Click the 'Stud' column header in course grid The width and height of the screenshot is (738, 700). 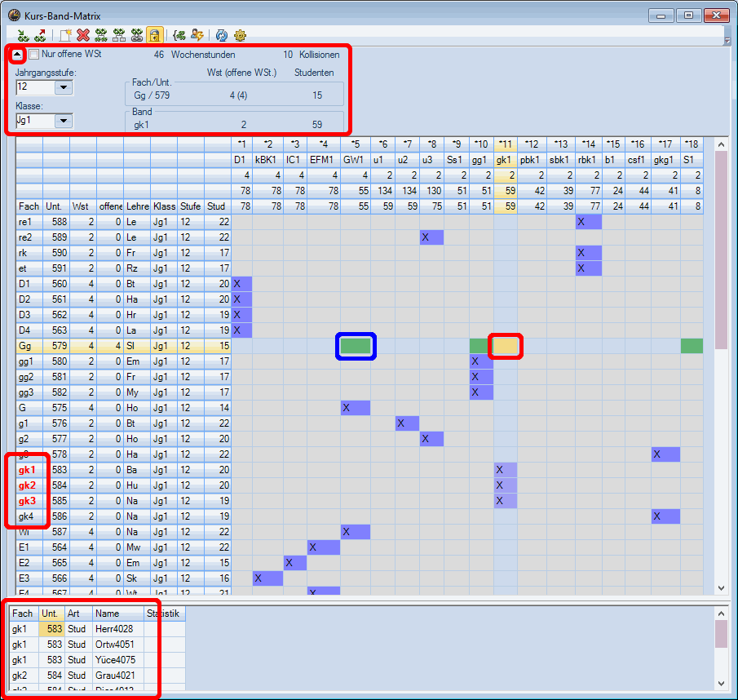216,206
